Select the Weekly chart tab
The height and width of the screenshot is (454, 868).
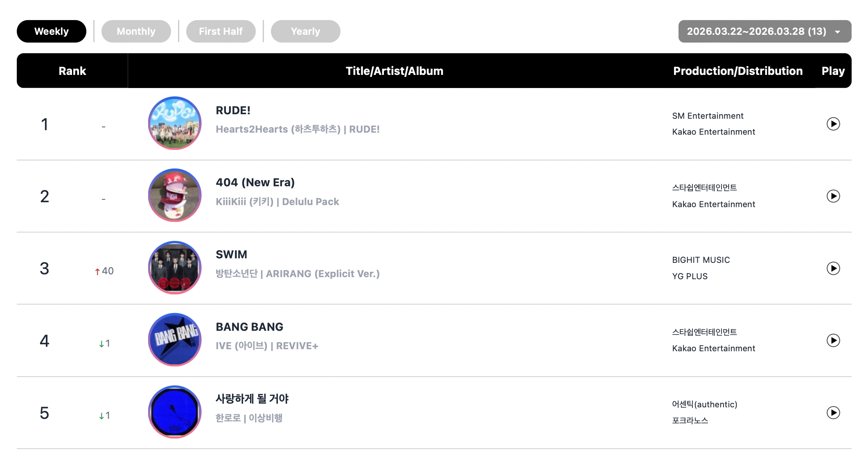pyautogui.click(x=52, y=32)
